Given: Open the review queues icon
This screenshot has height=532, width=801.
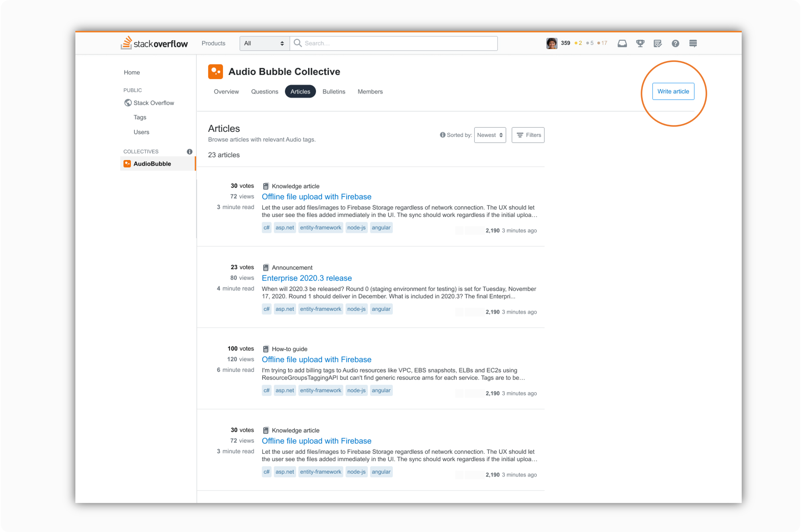Looking at the screenshot, I should pyautogui.click(x=658, y=43).
